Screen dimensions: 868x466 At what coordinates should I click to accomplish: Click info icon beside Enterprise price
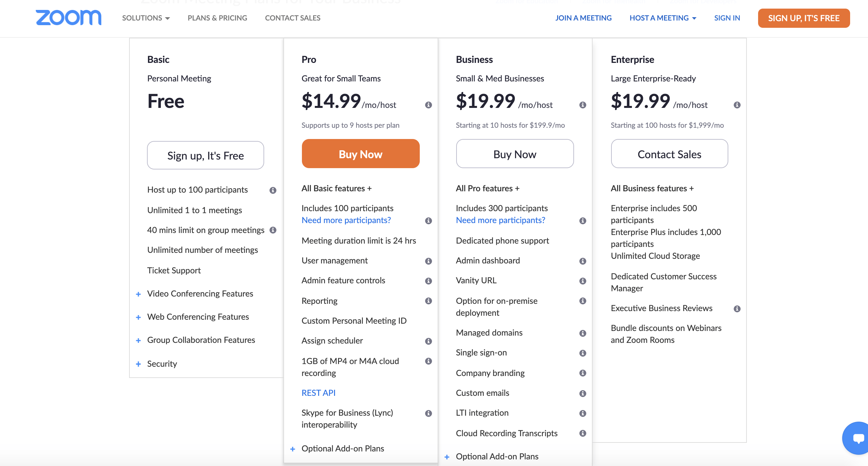pyautogui.click(x=737, y=105)
